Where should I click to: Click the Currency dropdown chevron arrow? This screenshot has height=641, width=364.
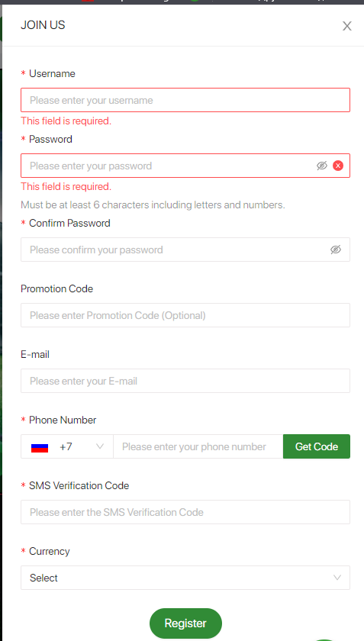point(337,578)
